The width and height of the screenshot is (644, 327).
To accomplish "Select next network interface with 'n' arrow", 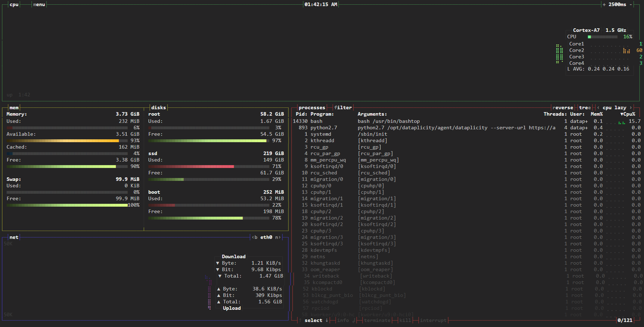I will tap(278, 237).
